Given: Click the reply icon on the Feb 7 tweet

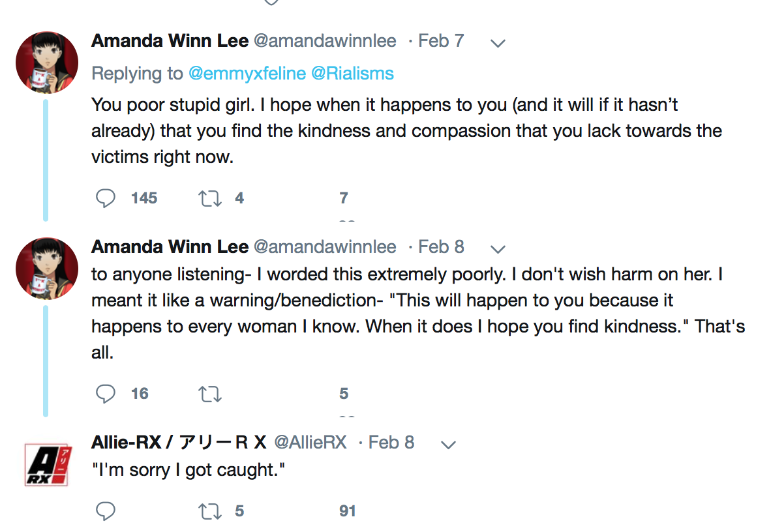Looking at the screenshot, I should [106, 198].
